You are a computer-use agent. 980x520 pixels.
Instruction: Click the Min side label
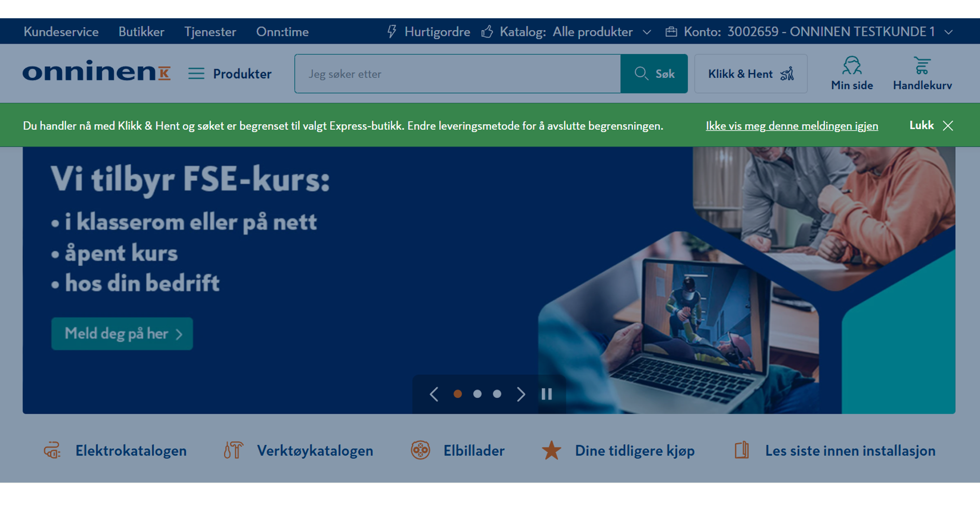[852, 86]
